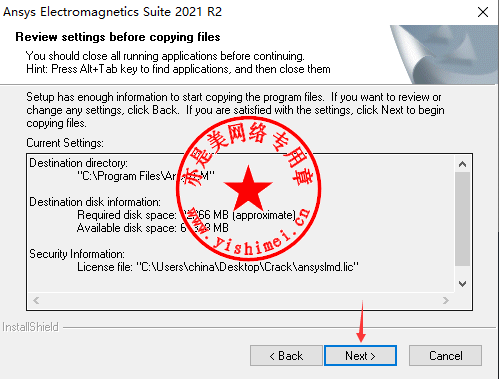Click the 'Required disk space' line
Image resolution: width=499 pixels, height=379 pixels.
click(187, 215)
